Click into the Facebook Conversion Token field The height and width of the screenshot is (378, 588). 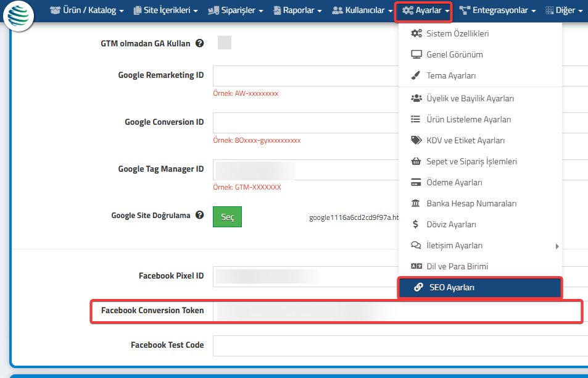[x=397, y=311]
